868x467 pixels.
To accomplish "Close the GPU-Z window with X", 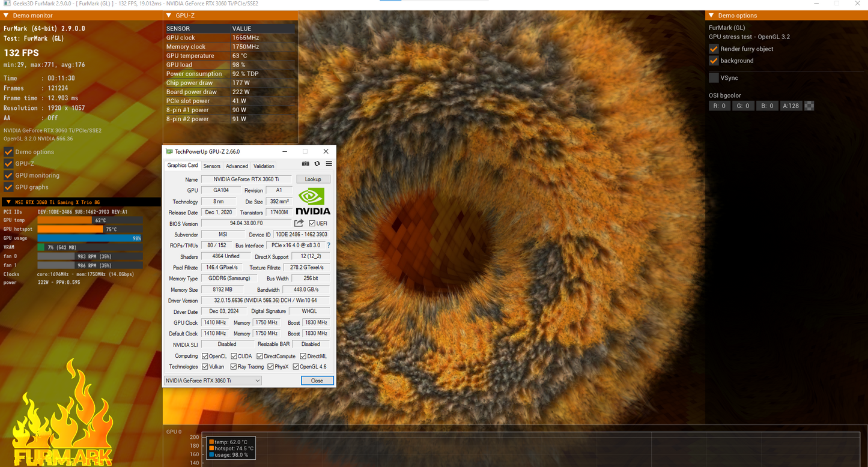I will click(x=326, y=151).
